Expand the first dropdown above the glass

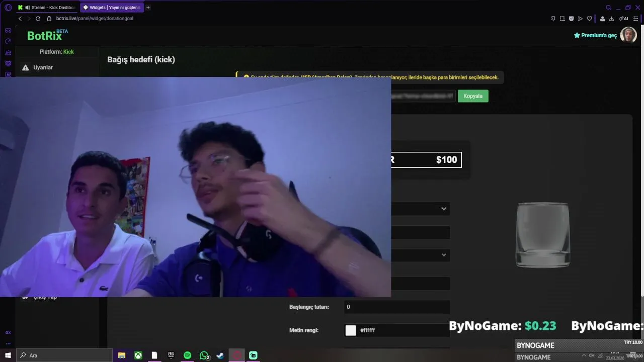click(421, 209)
